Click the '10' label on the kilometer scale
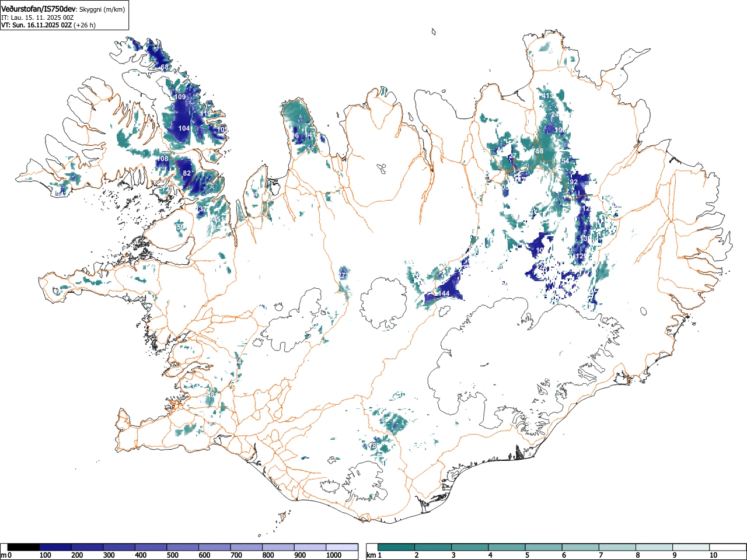The image size is (747, 560). point(713,555)
